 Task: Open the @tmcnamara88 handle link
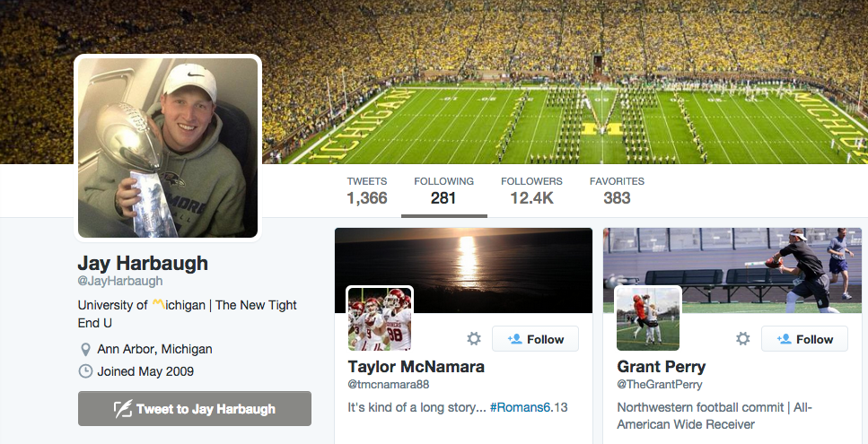pos(389,385)
